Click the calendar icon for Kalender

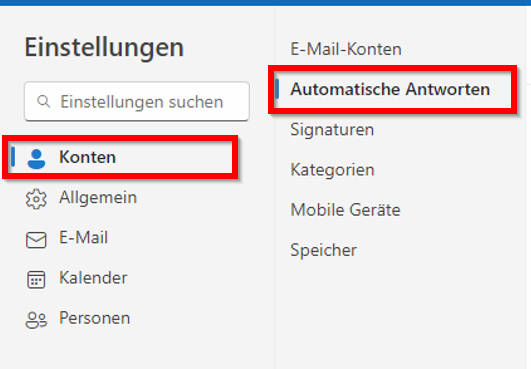(36, 280)
